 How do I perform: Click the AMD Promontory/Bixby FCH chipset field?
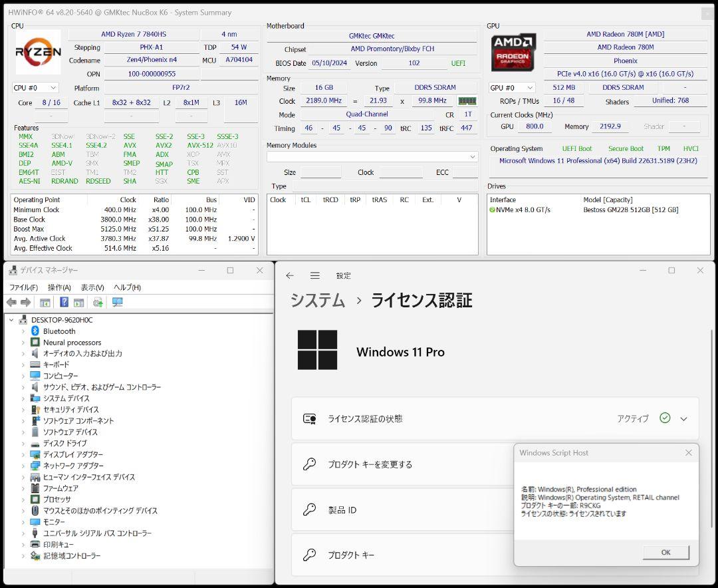click(392, 49)
